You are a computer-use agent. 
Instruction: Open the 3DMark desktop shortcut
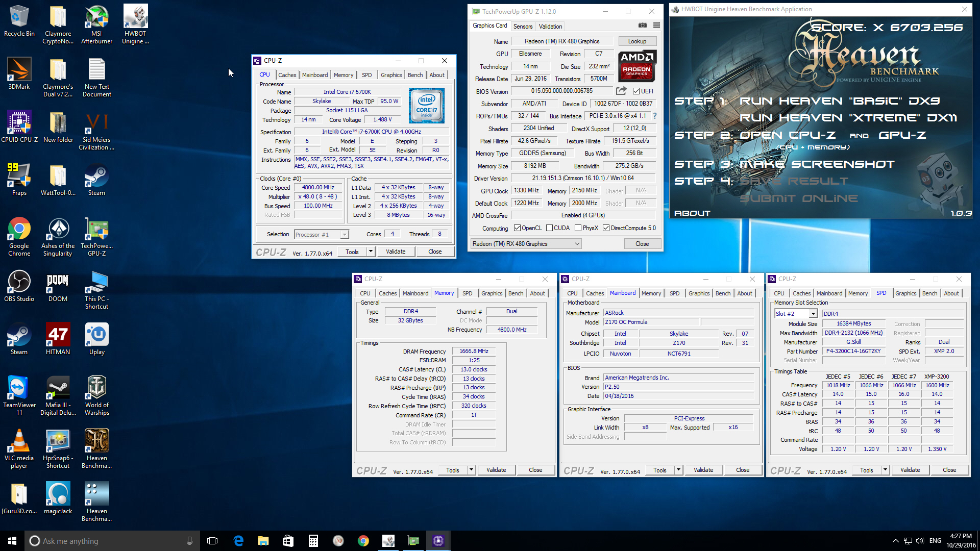point(19,73)
